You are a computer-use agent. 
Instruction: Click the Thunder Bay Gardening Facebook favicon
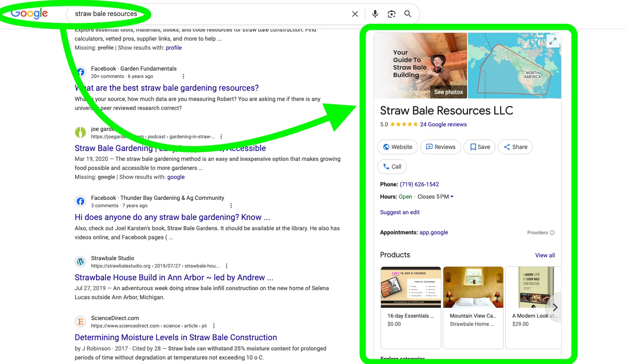(x=80, y=201)
